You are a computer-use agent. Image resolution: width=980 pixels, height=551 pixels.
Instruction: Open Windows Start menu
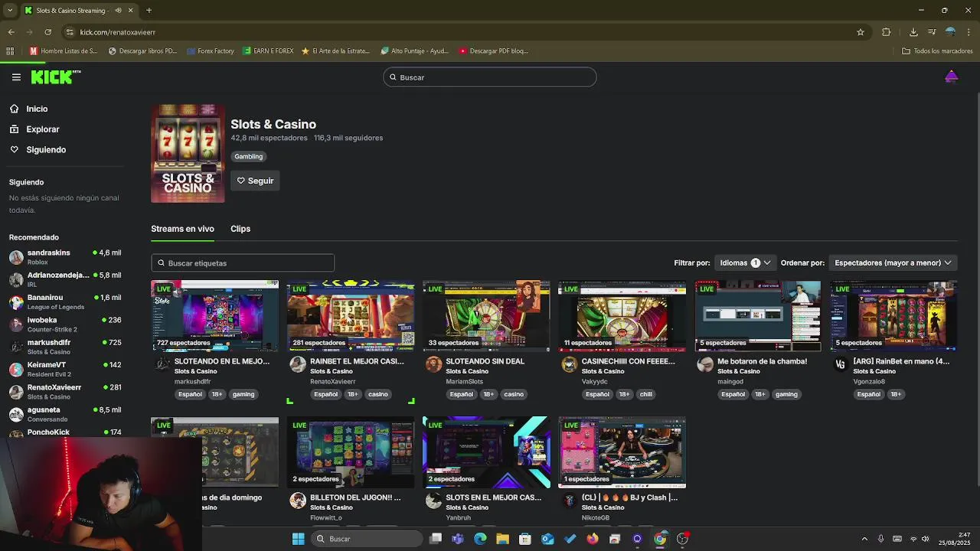pyautogui.click(x=298, y=539)
